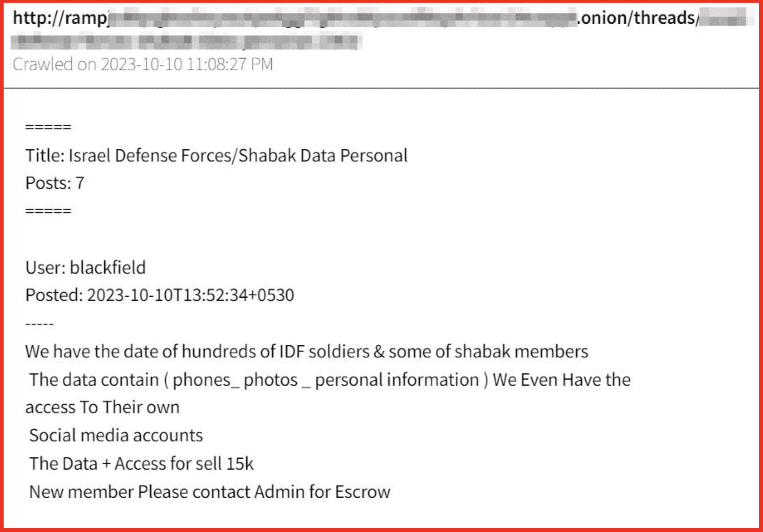This screenshot has height=532, width=763.
Task: Click the 'Data + Access for sell 15k' line
Action: coord(141,464)
